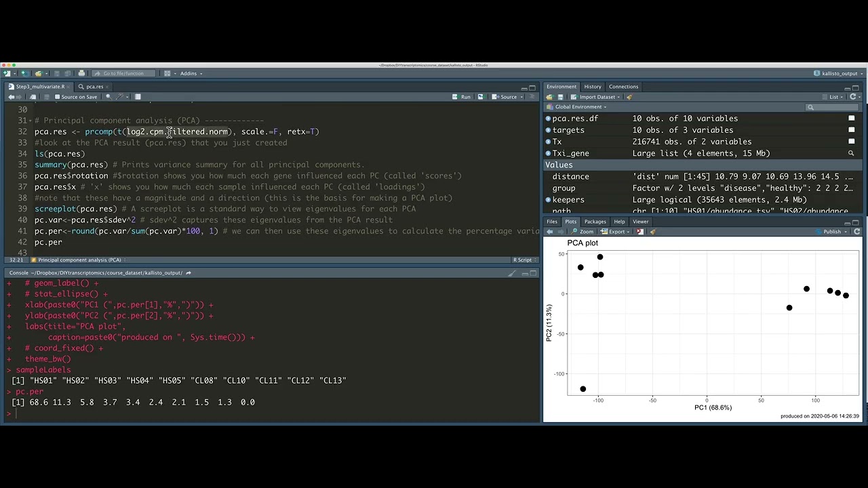The image size is (868, 488).
Task: Click the Source button
Action: coord(505,97)
